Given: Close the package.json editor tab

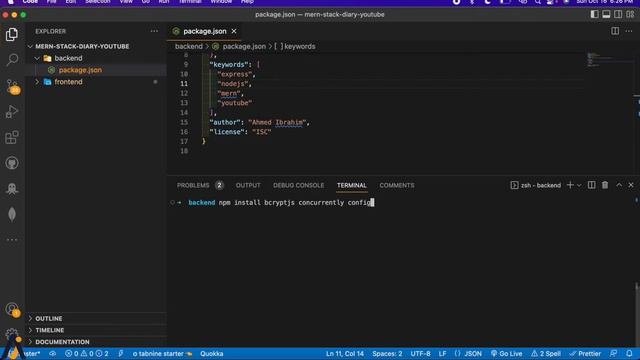Looking at the screenshot, I should click(x=234, y=31).
